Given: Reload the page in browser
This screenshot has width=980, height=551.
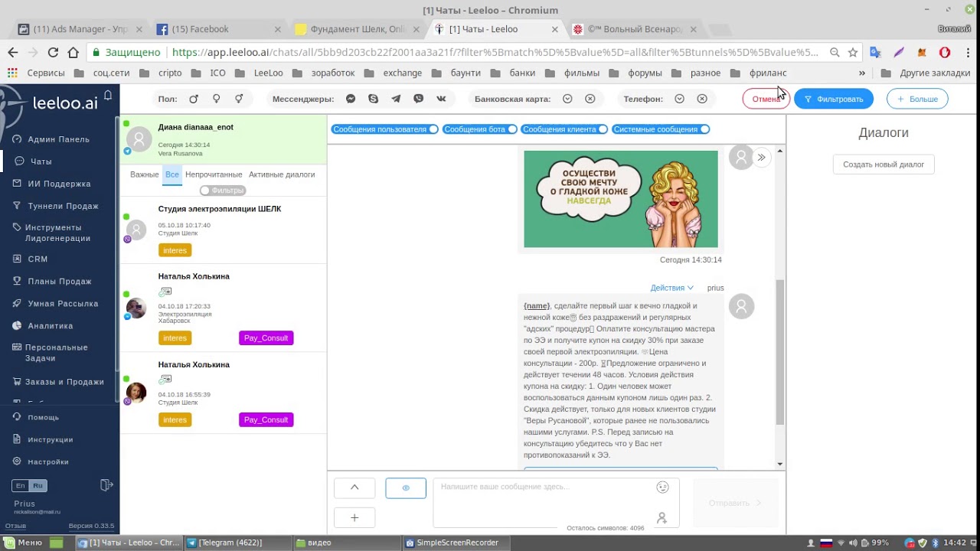Looking at the screenshot, I should click(53, 52).
